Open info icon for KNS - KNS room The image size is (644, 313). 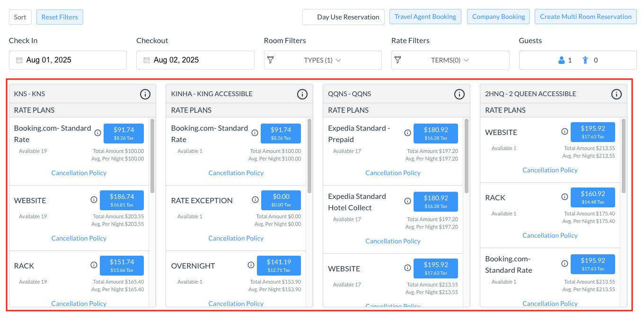145,94
